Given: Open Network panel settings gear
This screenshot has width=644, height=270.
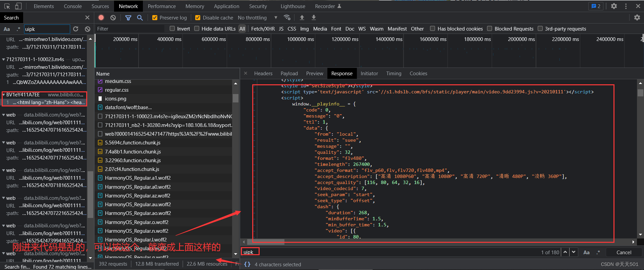Looking at the screenshot, I should [637, 17].
